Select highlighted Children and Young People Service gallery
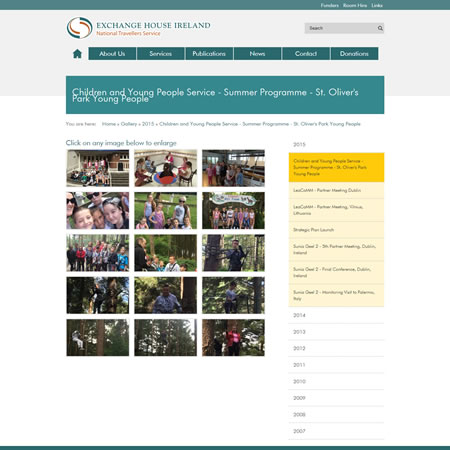Screen dimensions: 450x450 click(x=336, y=167)
